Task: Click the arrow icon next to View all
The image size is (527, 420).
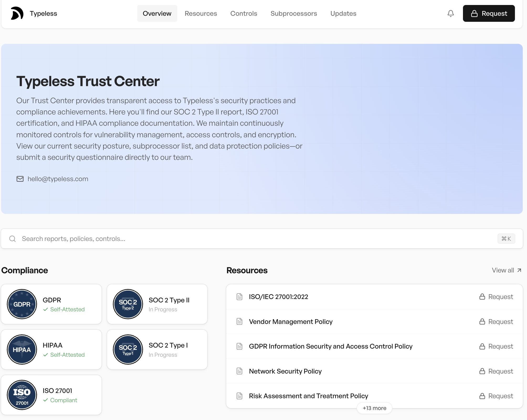Action: (519, 270)
